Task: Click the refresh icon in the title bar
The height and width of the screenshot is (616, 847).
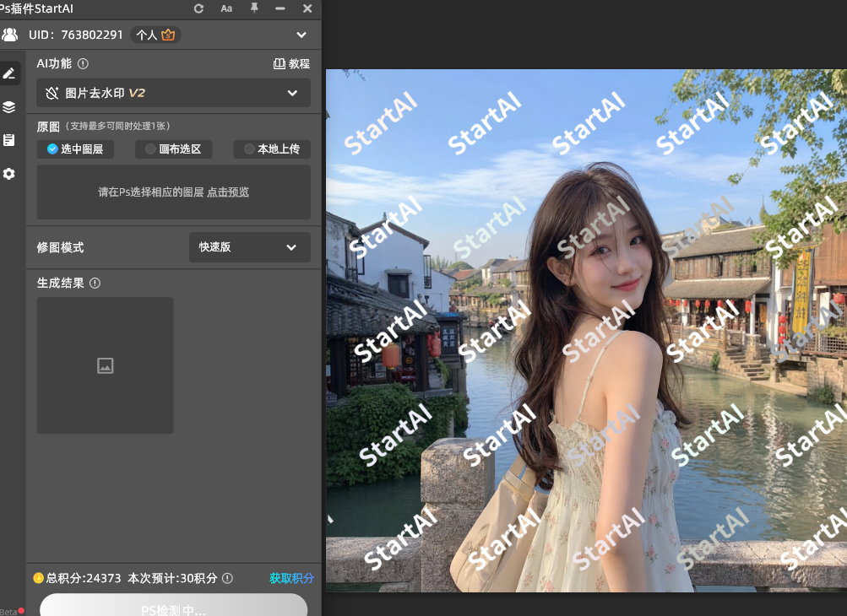Action: click(198, 8)
